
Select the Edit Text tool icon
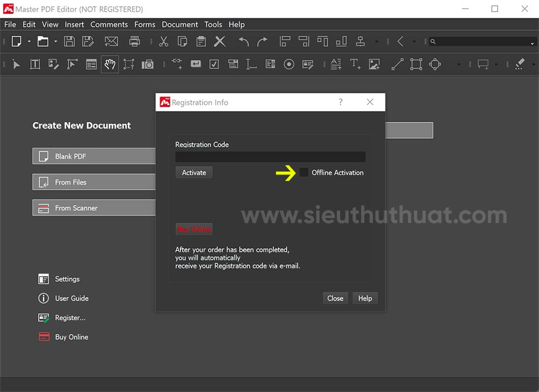[35, 64]
